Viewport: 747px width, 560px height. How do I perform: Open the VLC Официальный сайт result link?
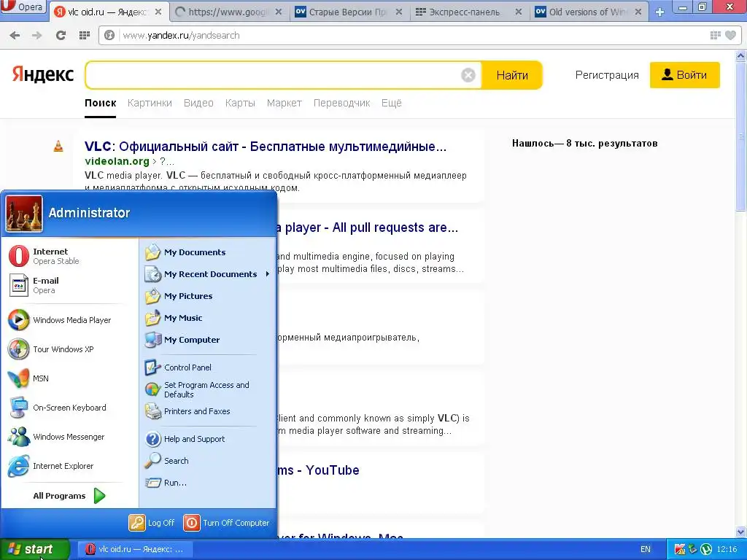click(x=266, y=146)
